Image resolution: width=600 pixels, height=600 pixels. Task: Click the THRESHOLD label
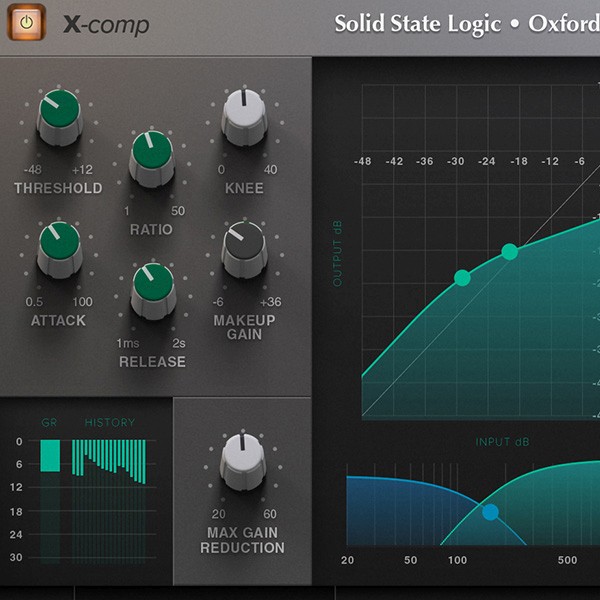click(58, 188)
